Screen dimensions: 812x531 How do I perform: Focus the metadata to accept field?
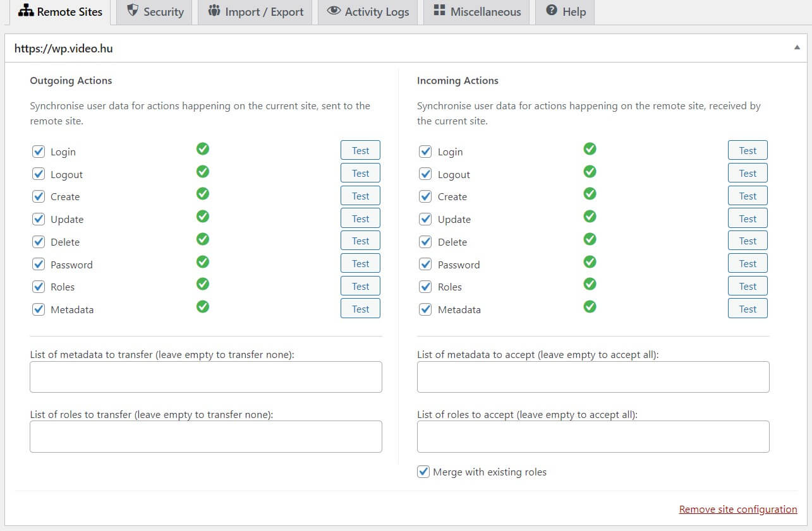(x=593, y=377)
